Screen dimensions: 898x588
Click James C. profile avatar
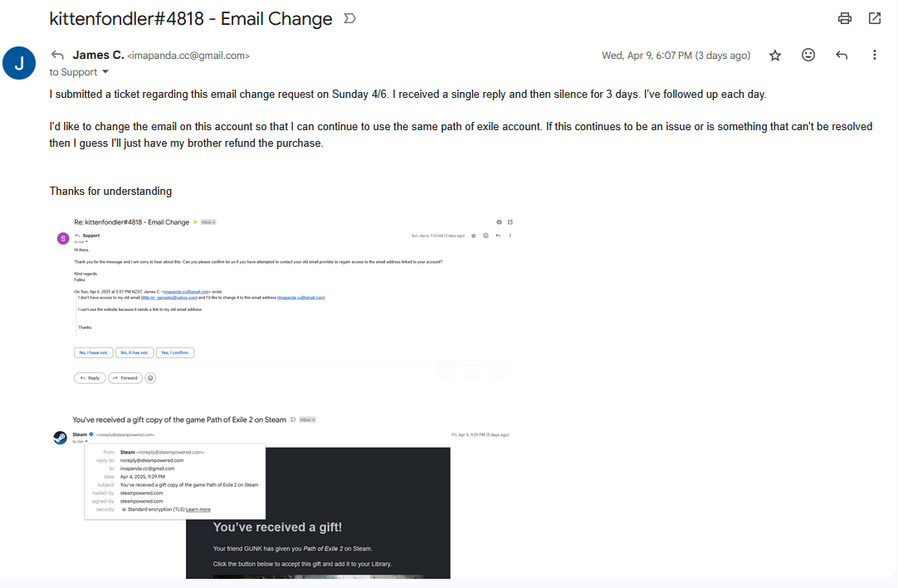(19, 63)
